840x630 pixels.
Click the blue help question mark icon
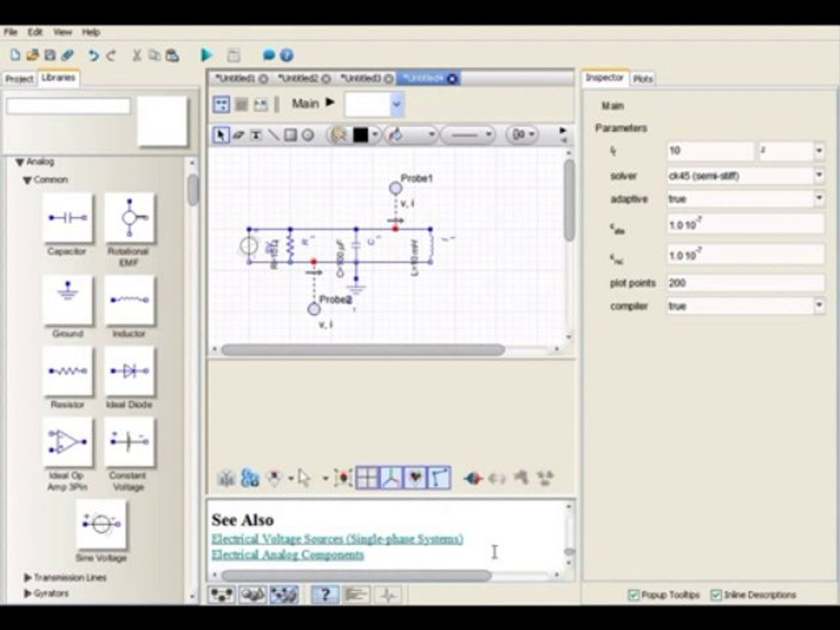[x=287, y=54]
